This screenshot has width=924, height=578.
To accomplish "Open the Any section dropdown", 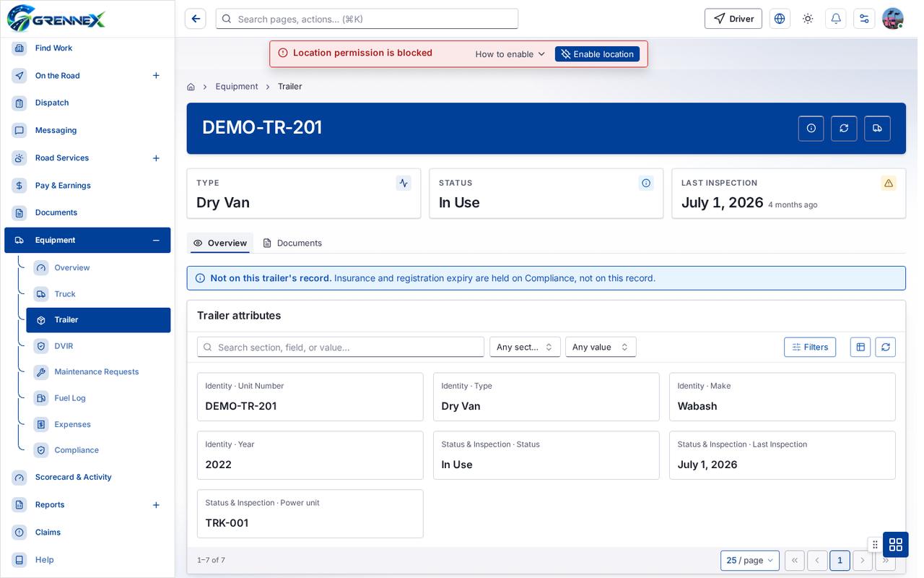I will click(525, 347).
